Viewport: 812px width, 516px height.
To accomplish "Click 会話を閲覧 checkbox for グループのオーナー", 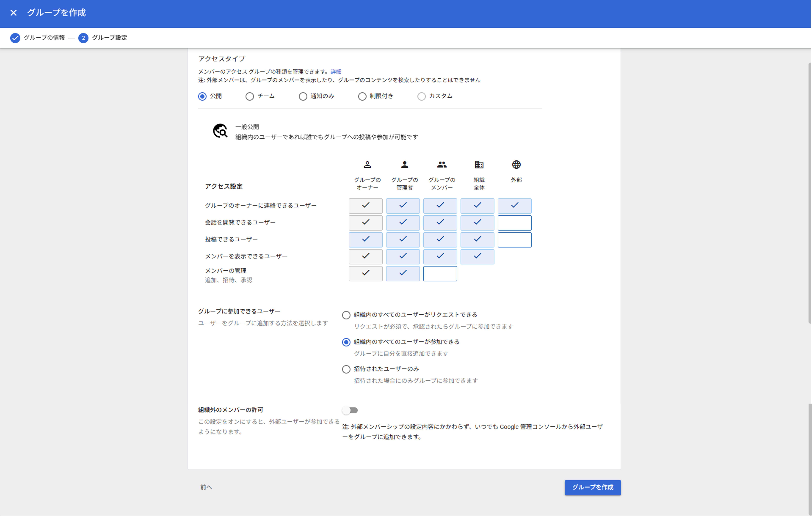I will click(x=366, y=223).
